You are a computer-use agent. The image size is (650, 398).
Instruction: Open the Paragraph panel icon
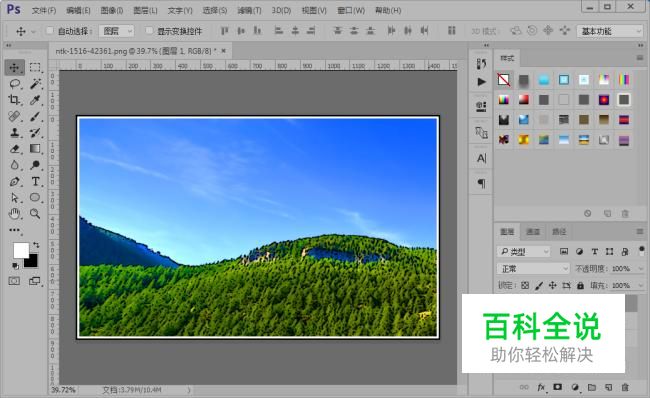coord(481,183)
